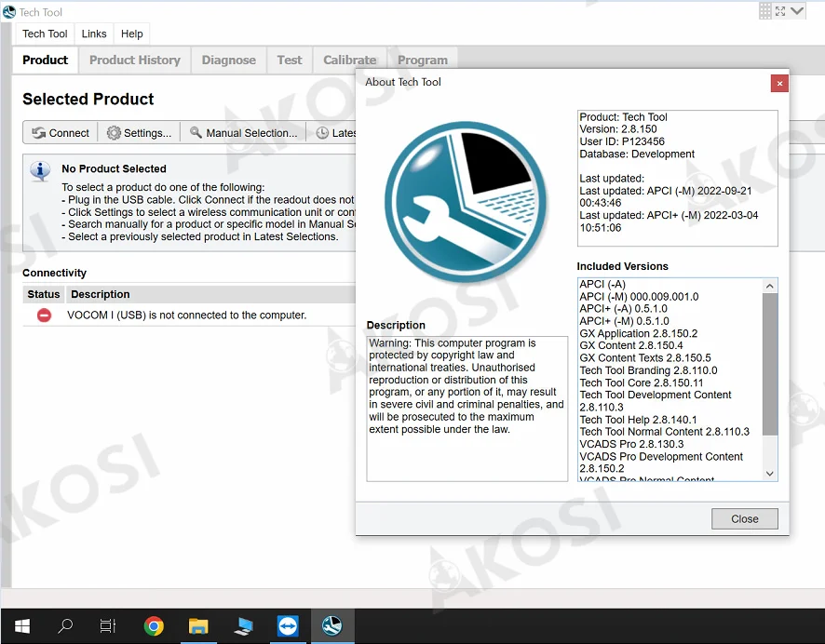The height and width of the screenshot is (644, 825).
Task: Switch to the Diagnose tab
Action: coord(229,60)
